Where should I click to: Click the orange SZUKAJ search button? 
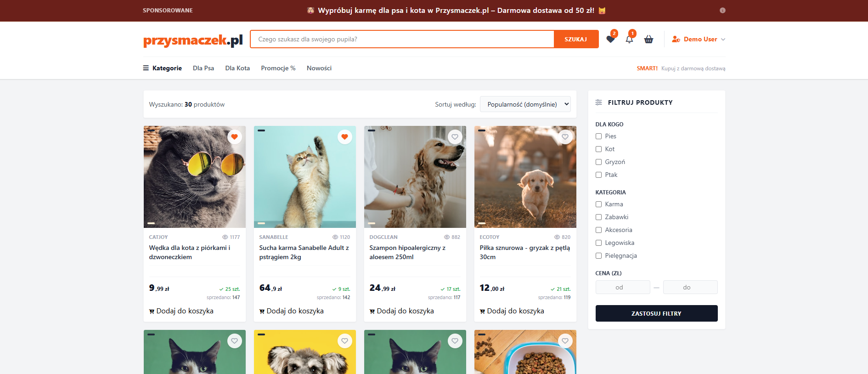pos(576,39)
